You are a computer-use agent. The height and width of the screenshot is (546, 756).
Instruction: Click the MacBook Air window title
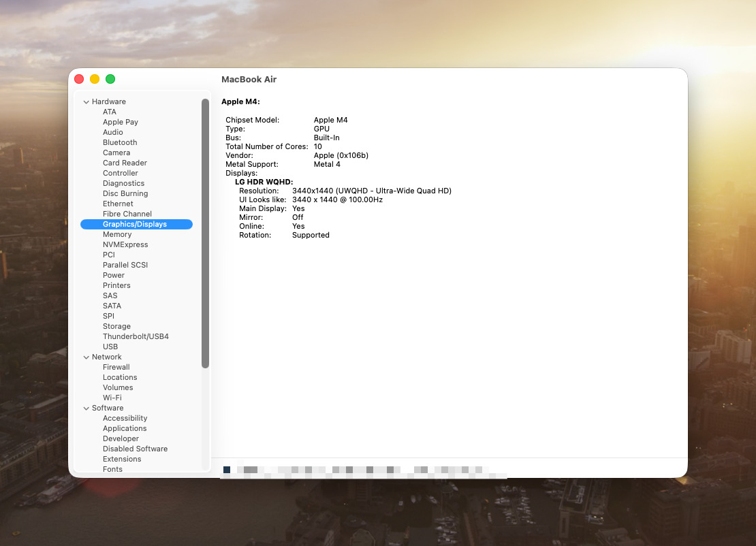pos(249,80)
